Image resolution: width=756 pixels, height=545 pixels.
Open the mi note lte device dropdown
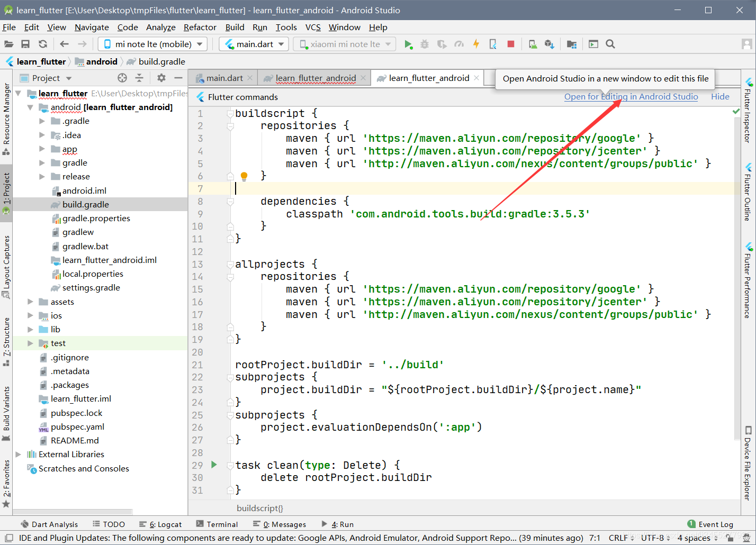point(152,44)
